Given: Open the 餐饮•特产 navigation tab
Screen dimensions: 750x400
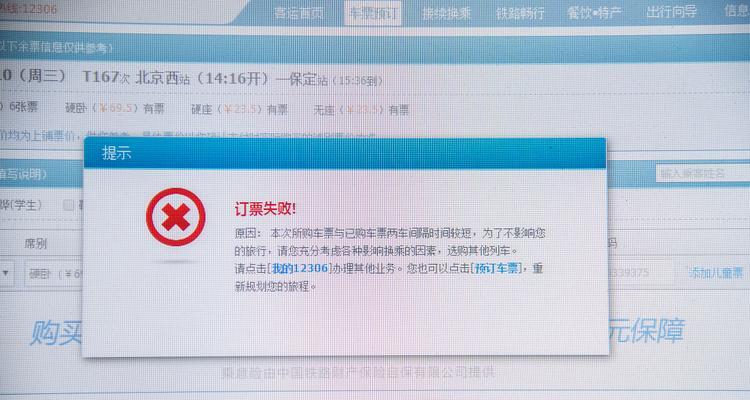Looking at the screenshot, I should coord(594,13).
